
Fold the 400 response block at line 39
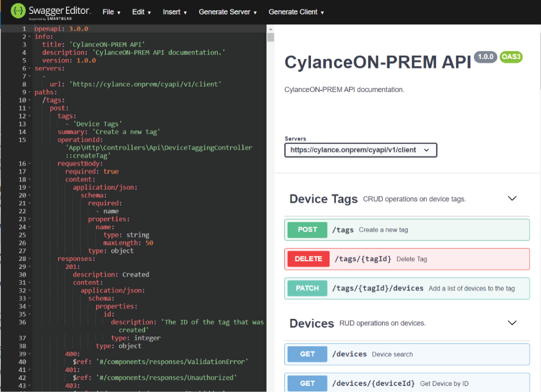(x=29, y=354)
